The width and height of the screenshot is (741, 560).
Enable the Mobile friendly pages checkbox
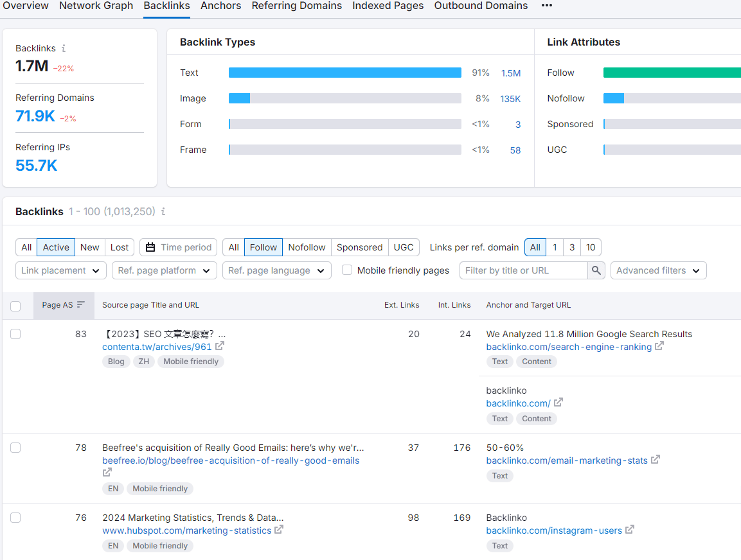(347, 270)
